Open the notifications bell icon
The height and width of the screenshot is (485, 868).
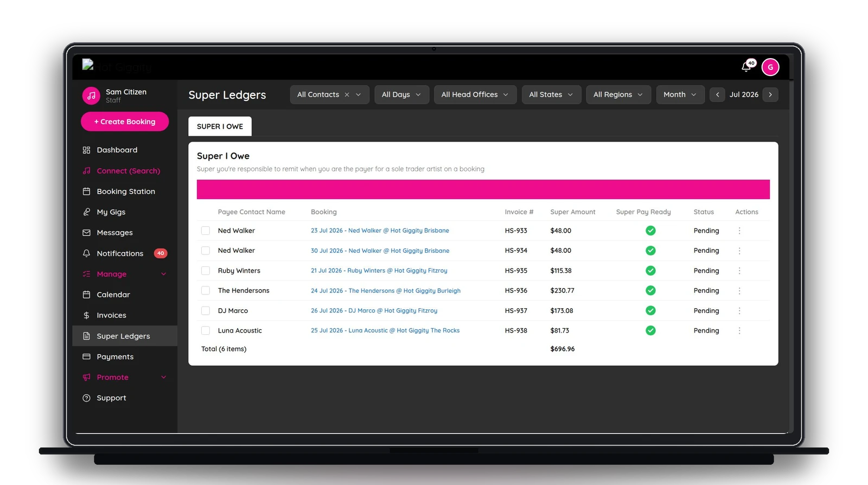(746, 67)
